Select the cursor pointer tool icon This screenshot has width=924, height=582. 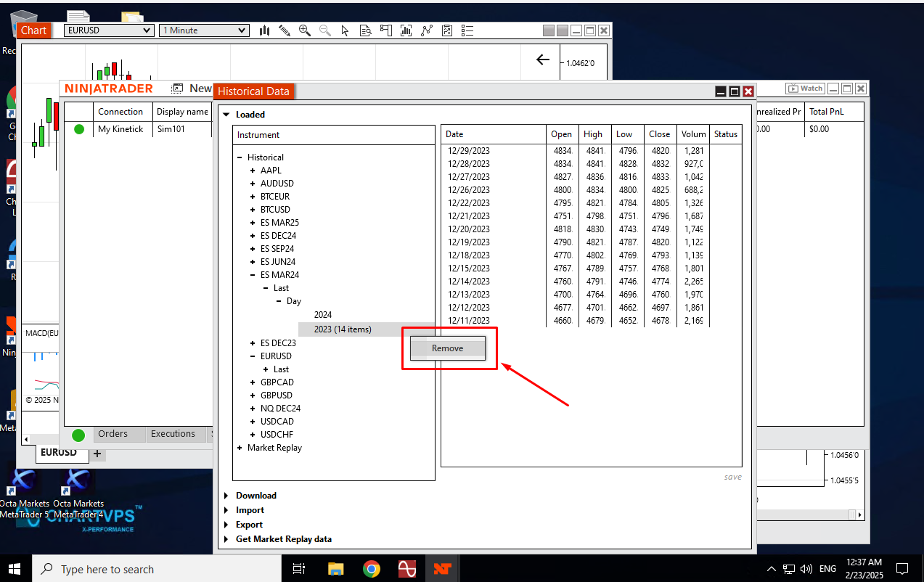(345, 30)
